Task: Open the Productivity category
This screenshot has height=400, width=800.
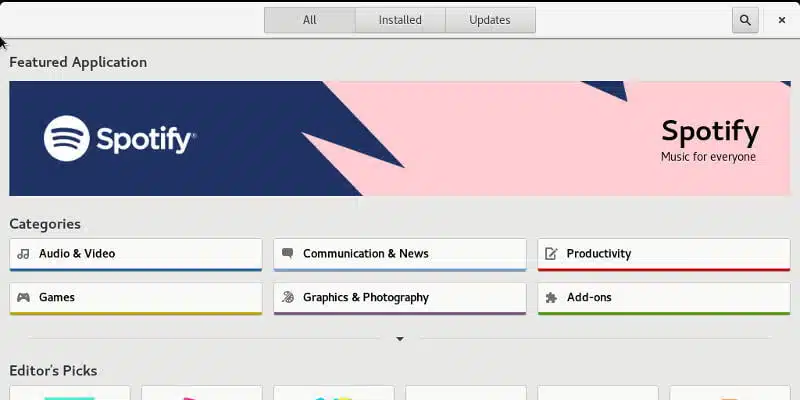Action: pos(664,254)
